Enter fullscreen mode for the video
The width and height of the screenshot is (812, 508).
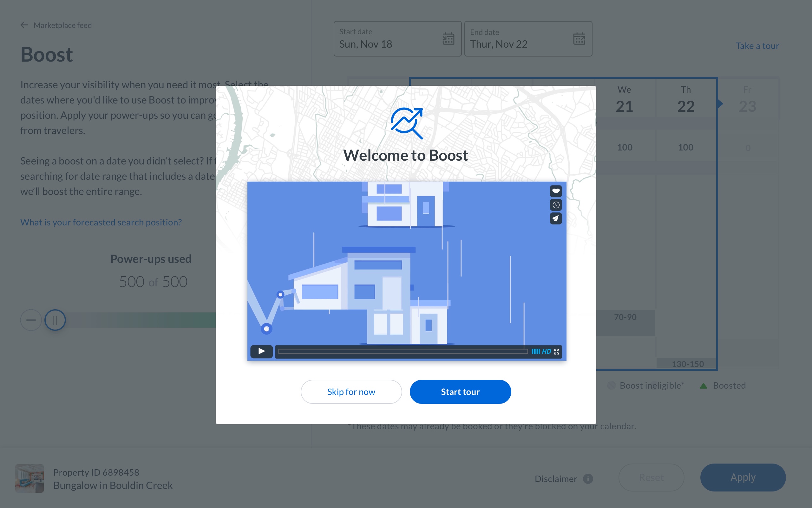point(557,351)
